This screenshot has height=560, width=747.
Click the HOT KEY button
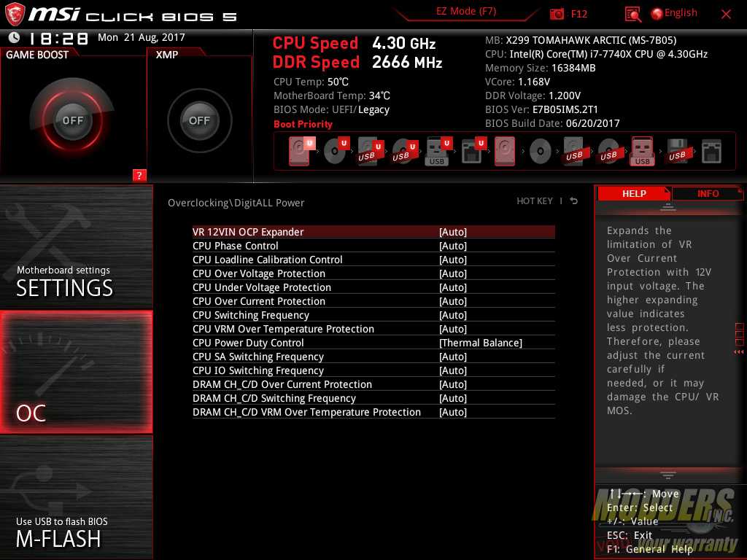click(535, 201)
